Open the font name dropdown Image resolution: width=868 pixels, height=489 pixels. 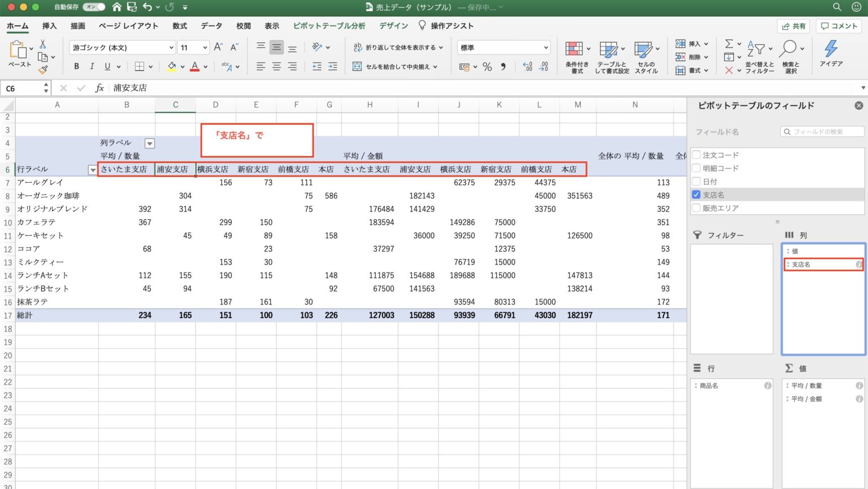(x=171, y=48)
